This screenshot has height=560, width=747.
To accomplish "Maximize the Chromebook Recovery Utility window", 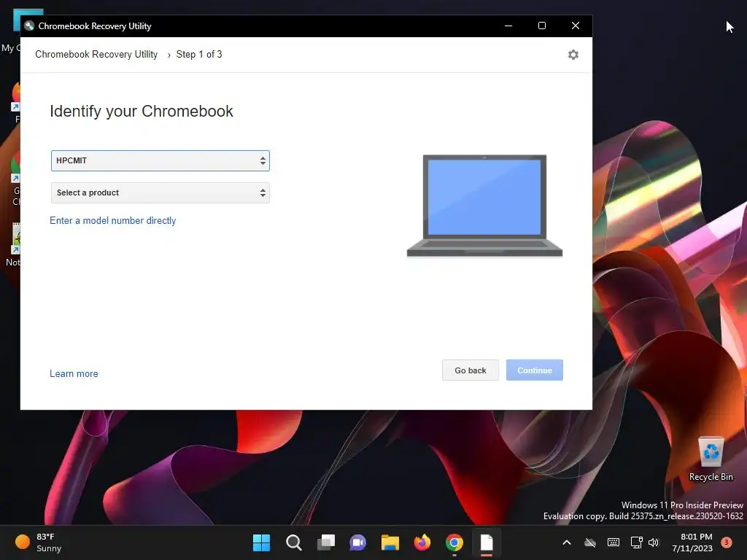I will tap(542, 26).
